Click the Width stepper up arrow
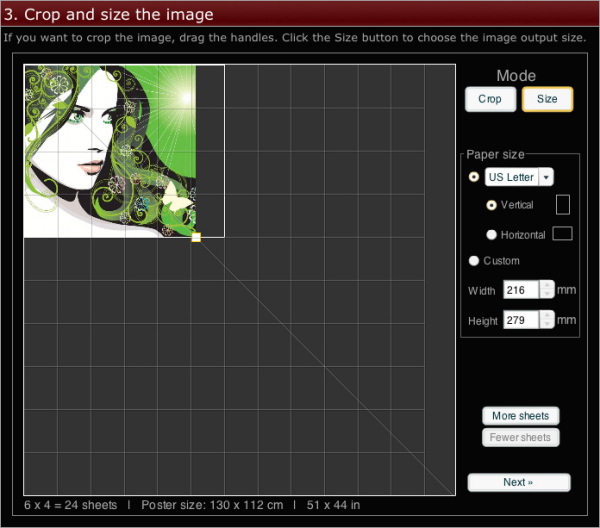 pyautogui.click(x=546, y=285)
